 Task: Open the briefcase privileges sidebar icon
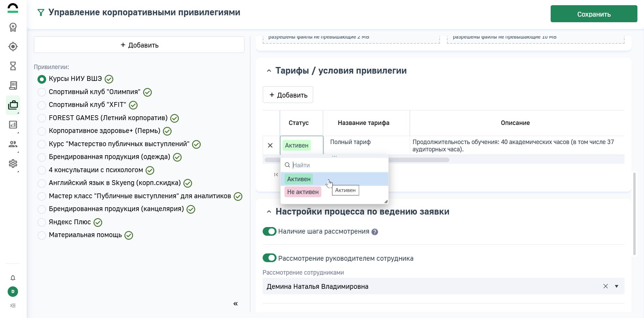click(13, 105)
